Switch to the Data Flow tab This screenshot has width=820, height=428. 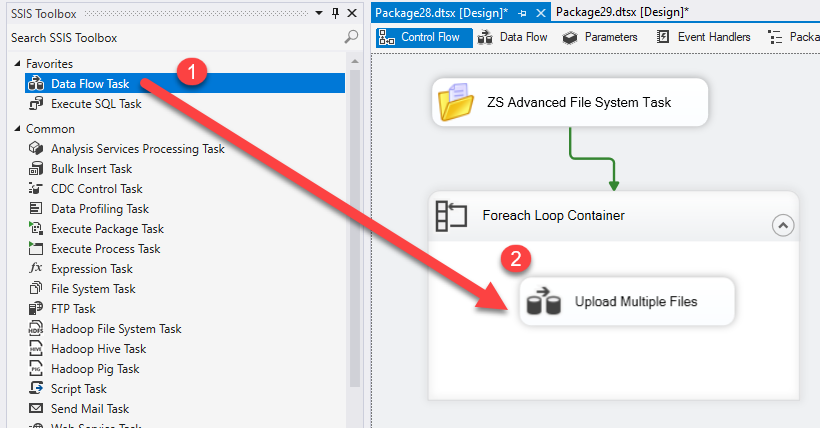[512, 37]
